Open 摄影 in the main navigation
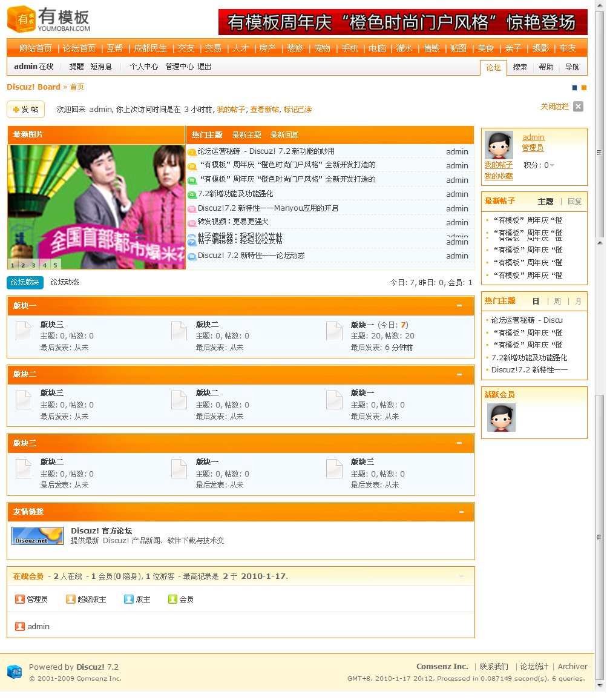 540,48
